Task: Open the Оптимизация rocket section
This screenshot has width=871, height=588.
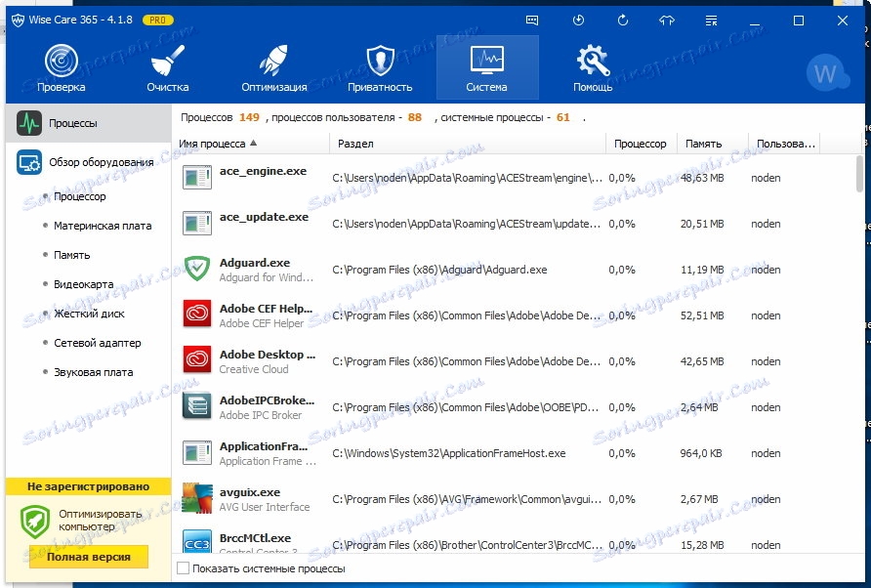Action: 273,68
